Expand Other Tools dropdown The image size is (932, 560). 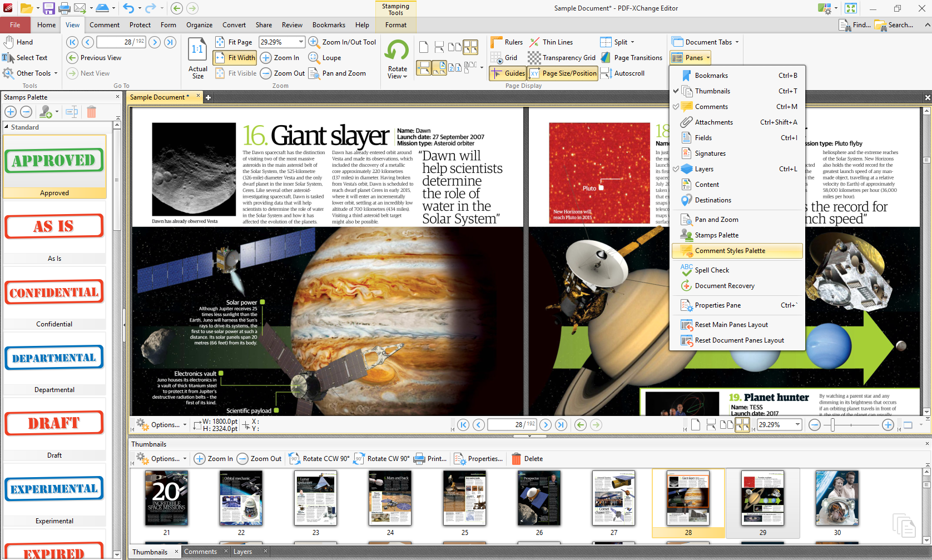tap(30, 73)
